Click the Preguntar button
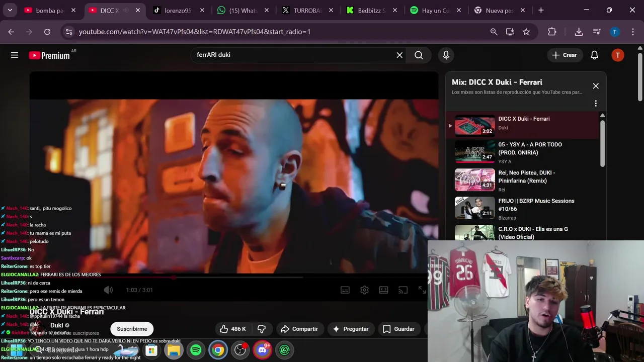The height and width of the screenshot is (362, 644). coord(351,329)
